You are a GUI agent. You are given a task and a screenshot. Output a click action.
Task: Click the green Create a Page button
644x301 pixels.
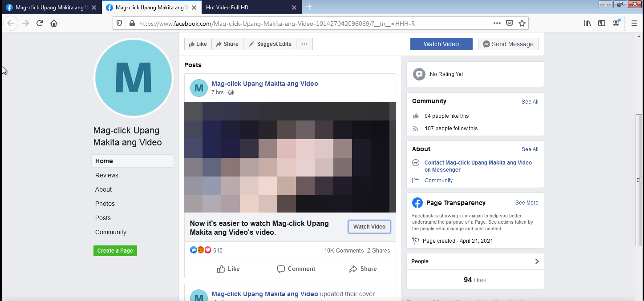point(115,251)
